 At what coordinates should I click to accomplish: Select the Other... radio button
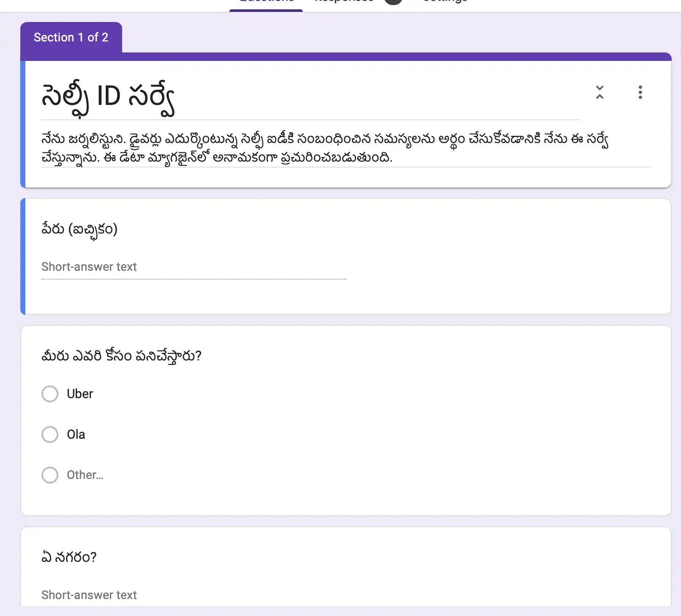pos(50,475)
